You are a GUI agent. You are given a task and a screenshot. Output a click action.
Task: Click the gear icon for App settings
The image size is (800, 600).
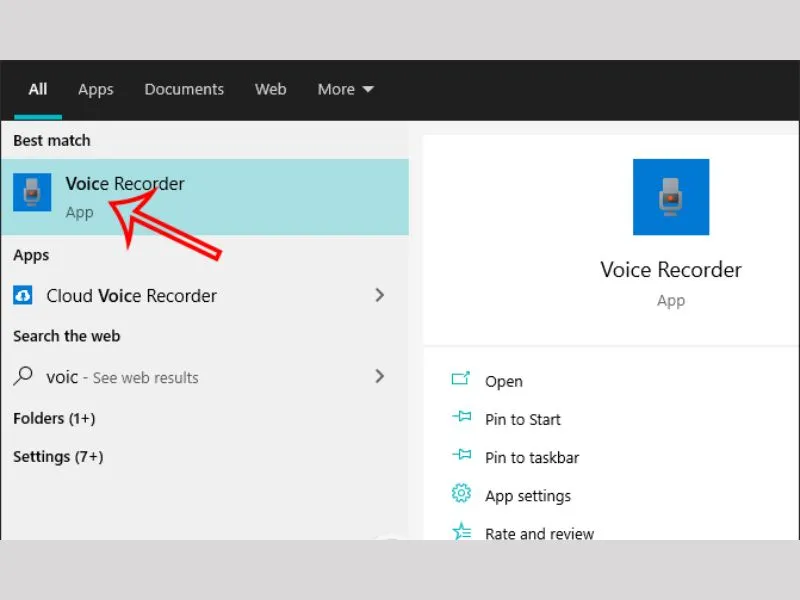(x=461, y=493)
